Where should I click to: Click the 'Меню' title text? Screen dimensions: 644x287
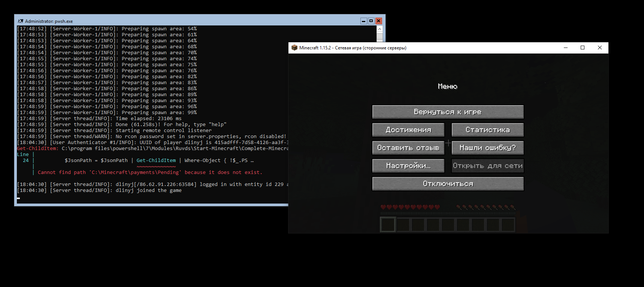point(448,86)
